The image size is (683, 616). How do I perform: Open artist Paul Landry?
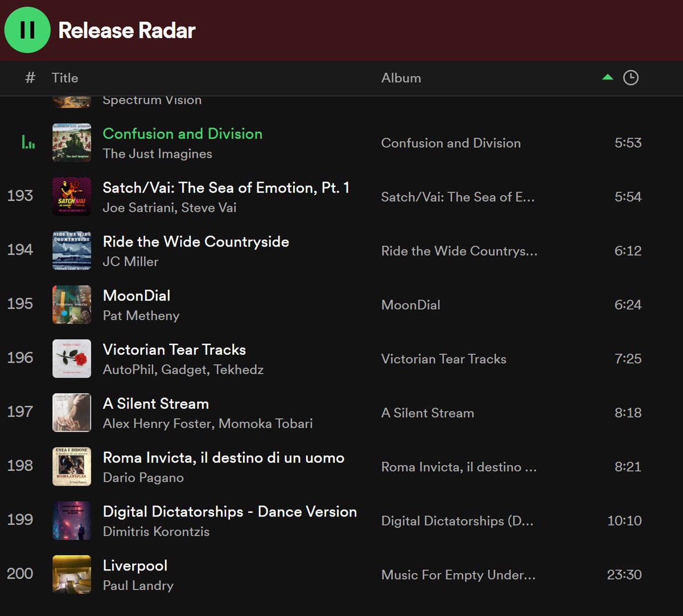tap(138, 586)
